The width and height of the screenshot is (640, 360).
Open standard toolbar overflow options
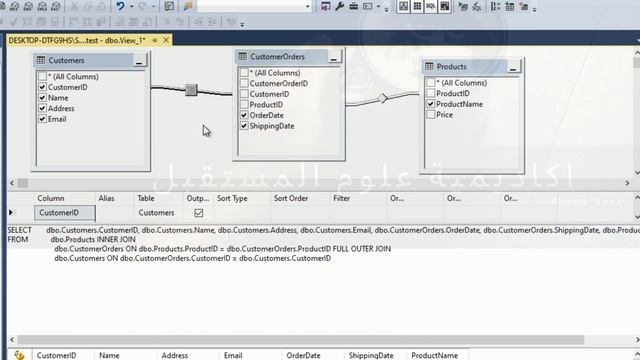coord(386,9)
